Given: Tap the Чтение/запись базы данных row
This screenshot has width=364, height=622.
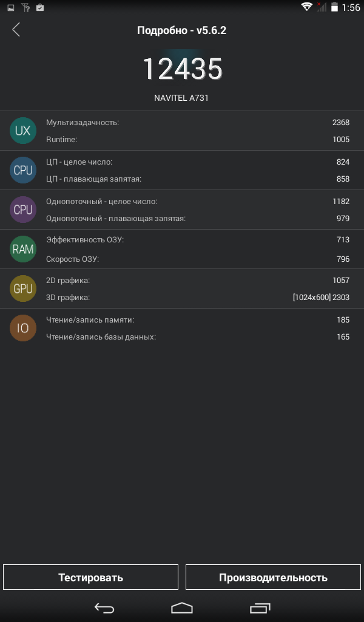Looking at the screenshot, I should (198, 337).
